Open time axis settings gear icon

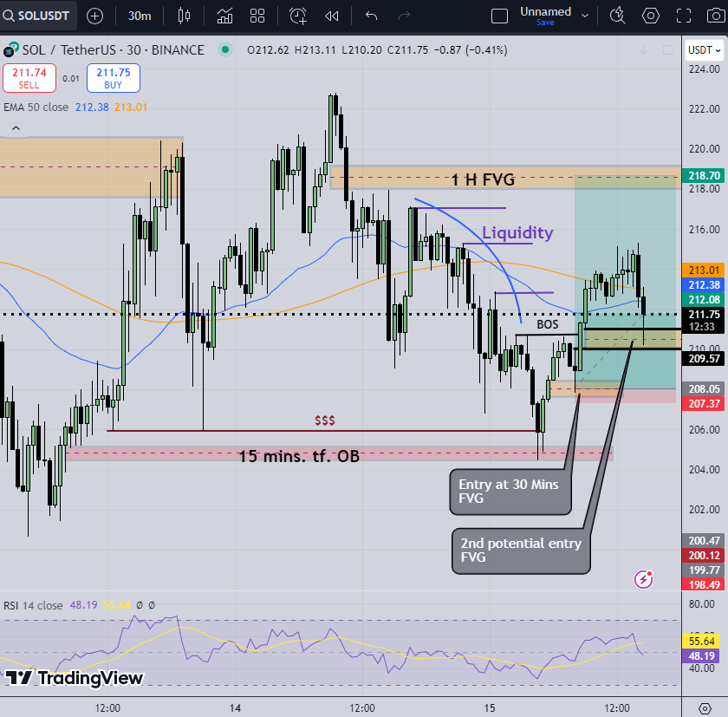pyautogui.click(x=705, y=708)
